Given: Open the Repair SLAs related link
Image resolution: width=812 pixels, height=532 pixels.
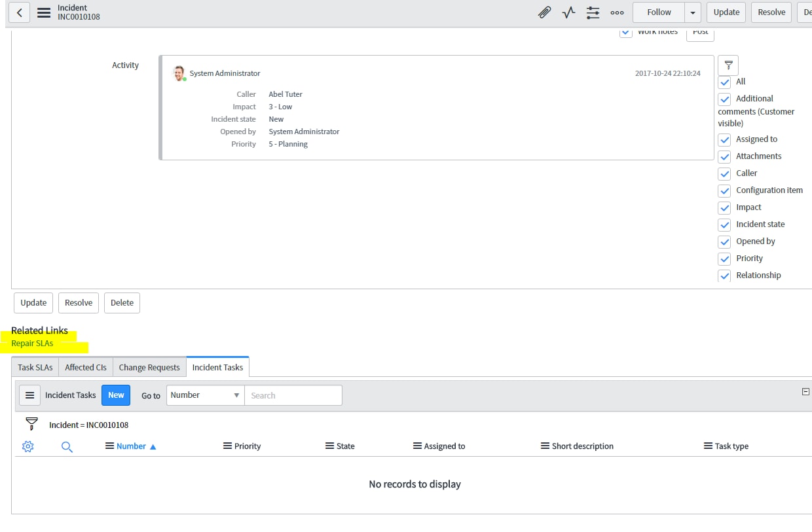Looking at the screenshot, I should pos(32,344).
